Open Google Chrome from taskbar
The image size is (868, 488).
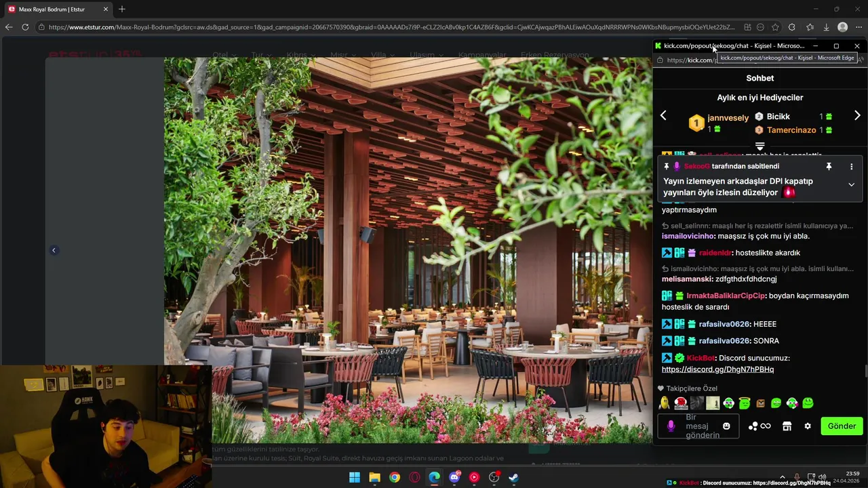tap(395, 477)
